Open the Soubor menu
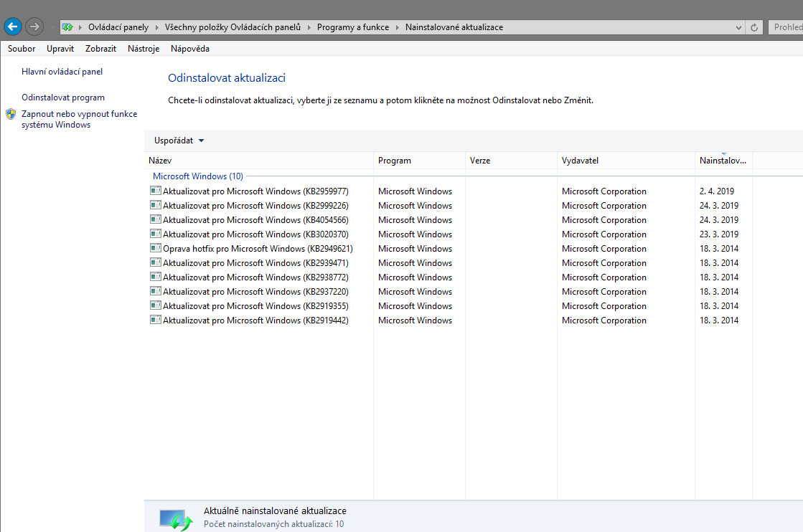The height and width of the screenshot is (532, 803). tap(22, 49)
